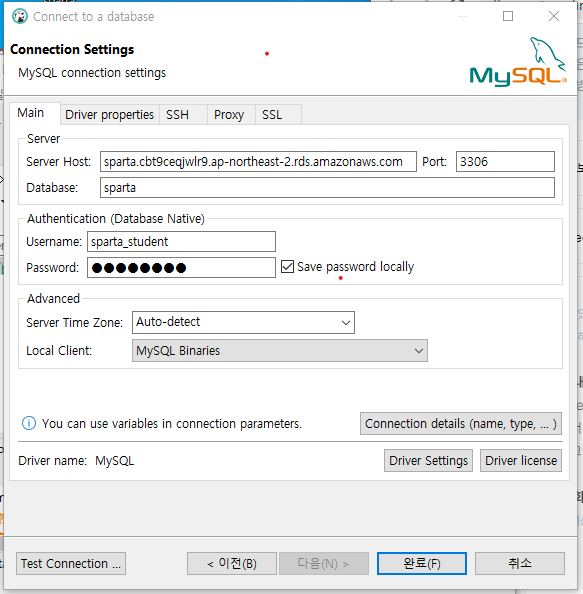View the Driver license
The image size is (583, 594).
pyautogui.click(x=521, y=461)
